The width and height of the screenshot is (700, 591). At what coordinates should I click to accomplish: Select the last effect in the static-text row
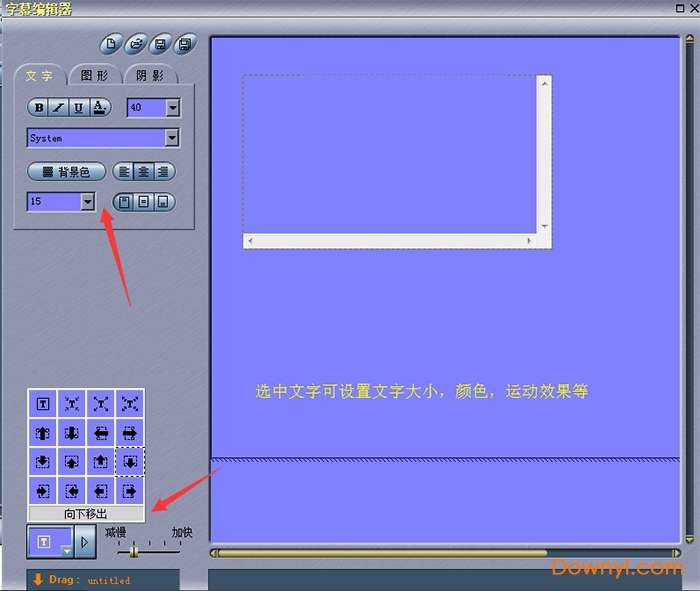[x=129, y=404]
